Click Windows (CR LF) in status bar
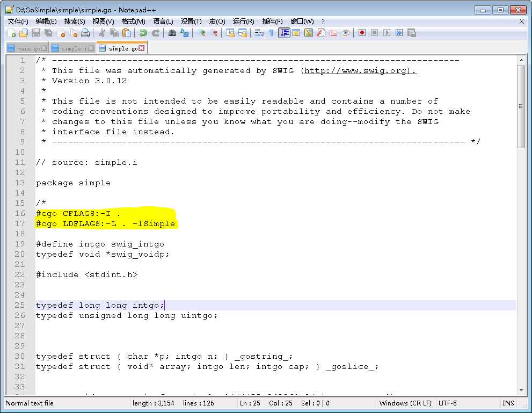The height and width of the screenshot is (413, 532). [405, 403]
